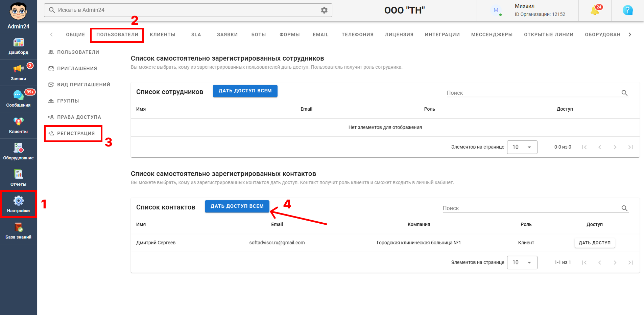Open the Михаил user profile avatar
Viewport: 644px width, 315px height.
(x=496, y=10)
